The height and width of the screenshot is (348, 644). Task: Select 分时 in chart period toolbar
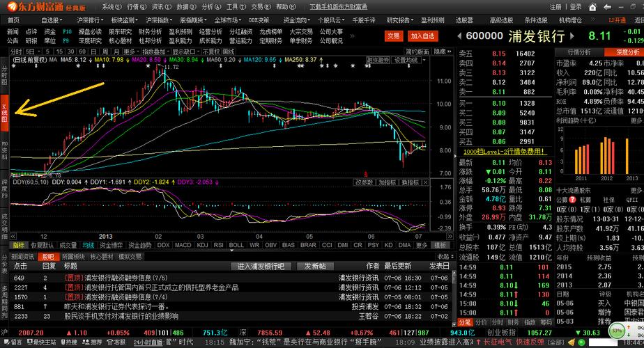16,52
